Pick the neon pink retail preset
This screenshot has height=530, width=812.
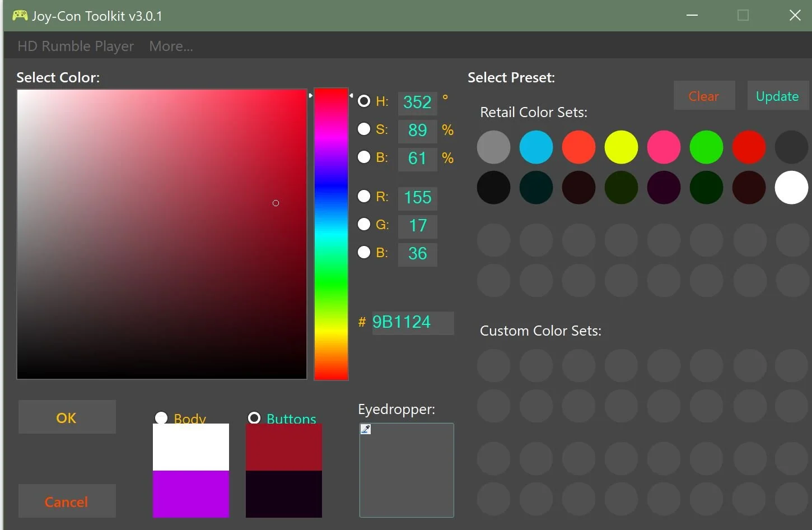click(664, 147)
